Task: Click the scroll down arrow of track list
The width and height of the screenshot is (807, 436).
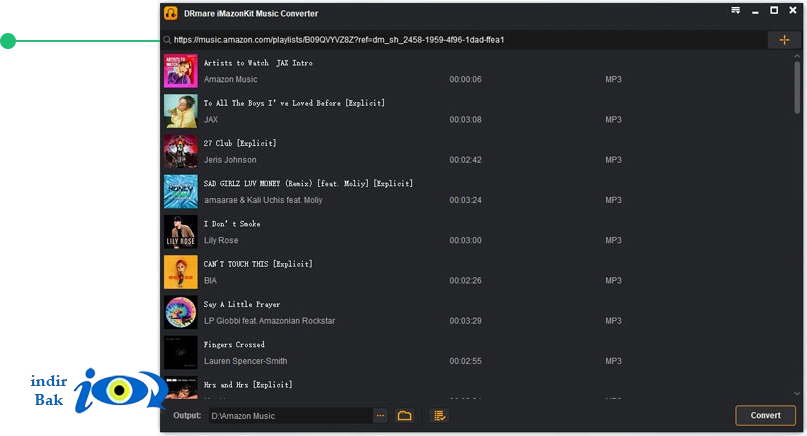Action: tap(797, 394)
